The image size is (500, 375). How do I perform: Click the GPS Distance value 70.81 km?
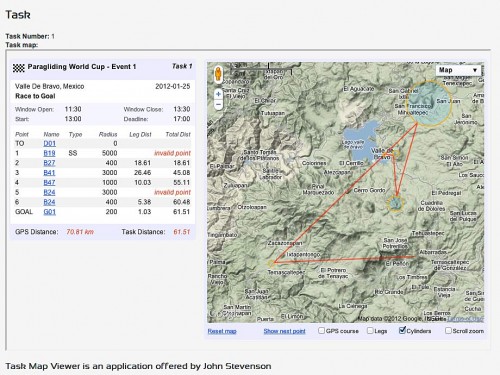click(x=80, y=232)
